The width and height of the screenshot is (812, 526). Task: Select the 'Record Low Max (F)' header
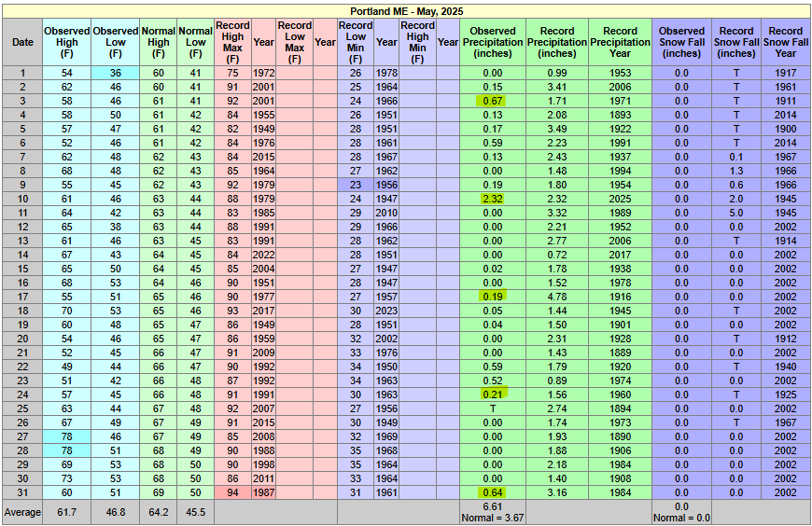coord(294,42)
